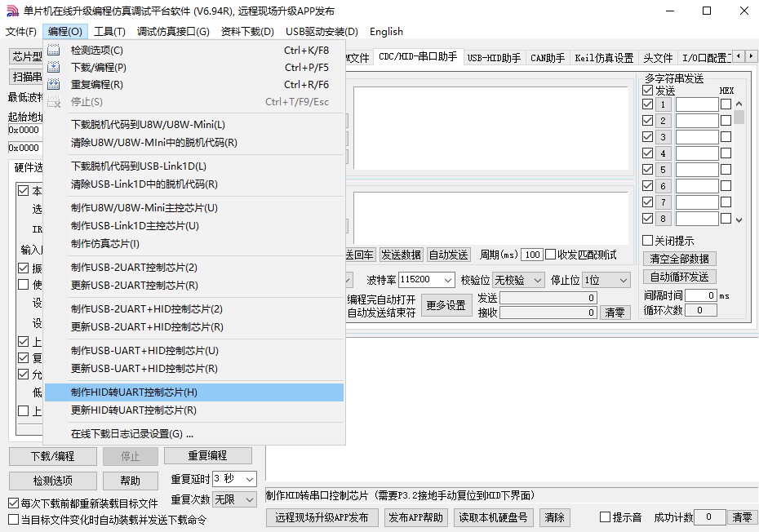Enable 收发匹配测试 checkbox
The image size is (759, 532).
(550, 255)
